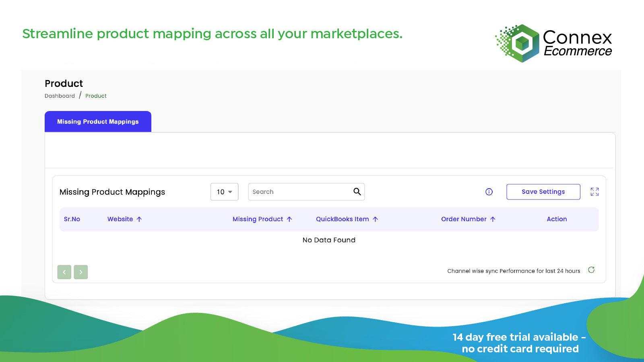Open the rows-per-page dropdown showing 10
This screenshot has width=644, height=362.
(224, 192)
